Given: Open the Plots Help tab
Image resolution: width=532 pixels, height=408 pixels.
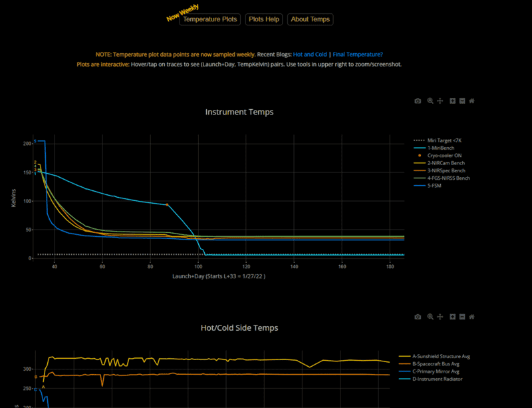Looking at the screenshot, I should pos(264,19).
